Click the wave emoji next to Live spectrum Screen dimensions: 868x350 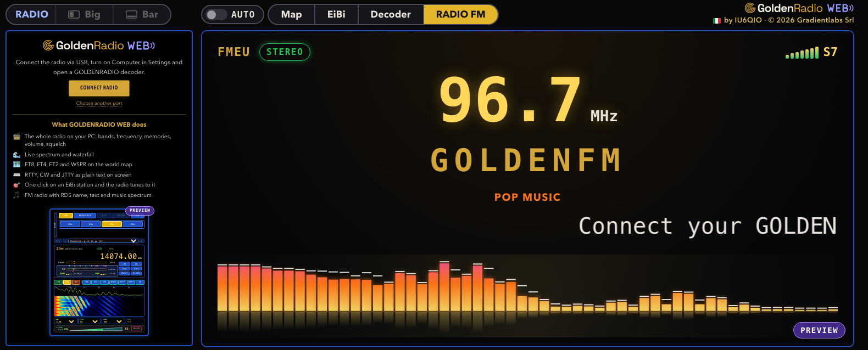(16, 155)
